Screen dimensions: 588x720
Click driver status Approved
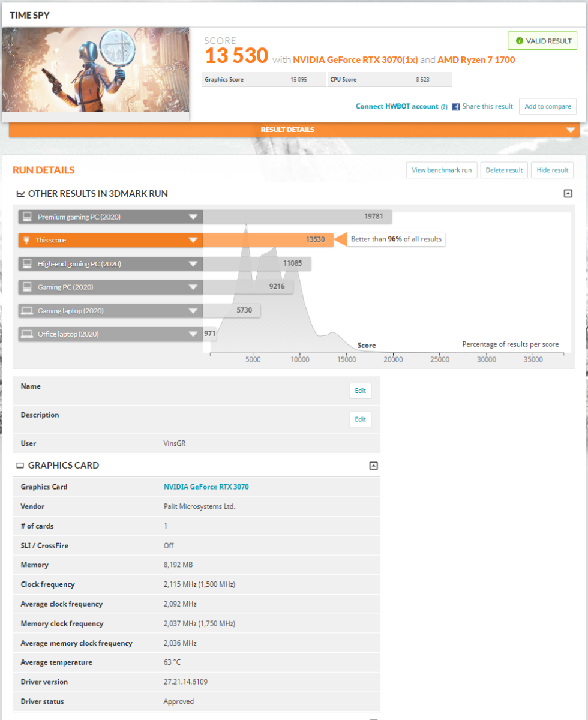pyautogui.click(x=179, y=701)
